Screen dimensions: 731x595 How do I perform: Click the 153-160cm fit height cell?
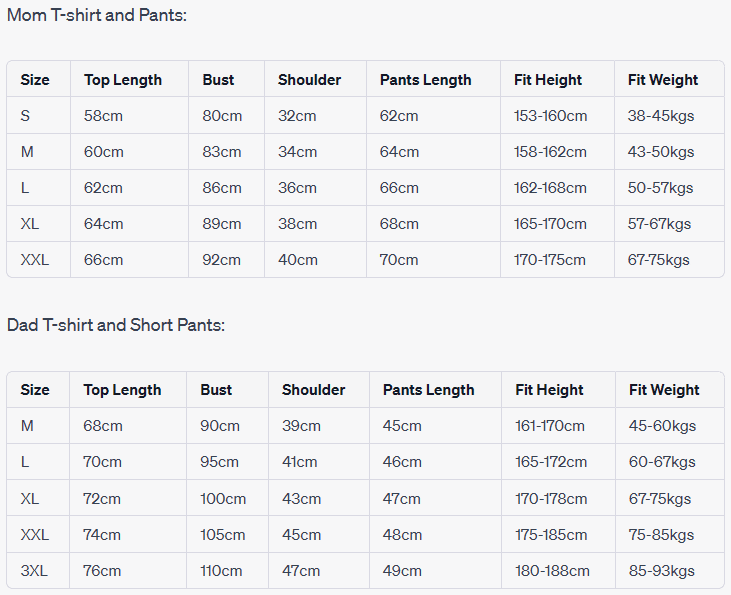click(550, 116)
